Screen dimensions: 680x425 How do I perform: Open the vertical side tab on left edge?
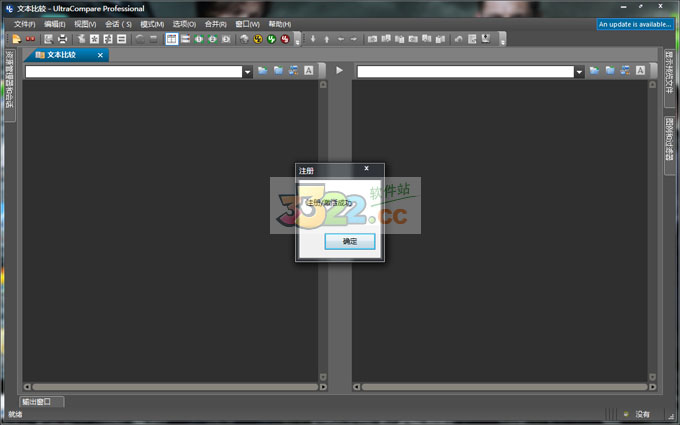pos(10,85)
